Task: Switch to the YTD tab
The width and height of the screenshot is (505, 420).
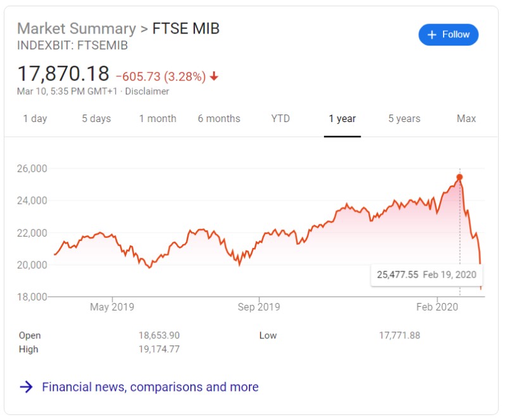Action: [x=280, y=119]
